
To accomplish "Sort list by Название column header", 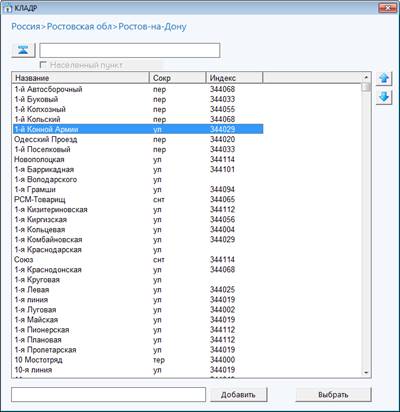I will (81, 78).
